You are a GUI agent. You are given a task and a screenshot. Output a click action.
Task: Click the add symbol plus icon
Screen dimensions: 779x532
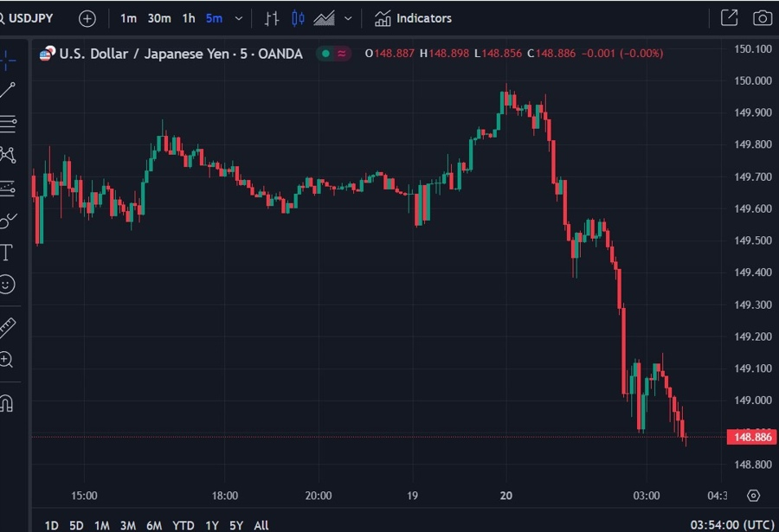(x=87, y=19)
